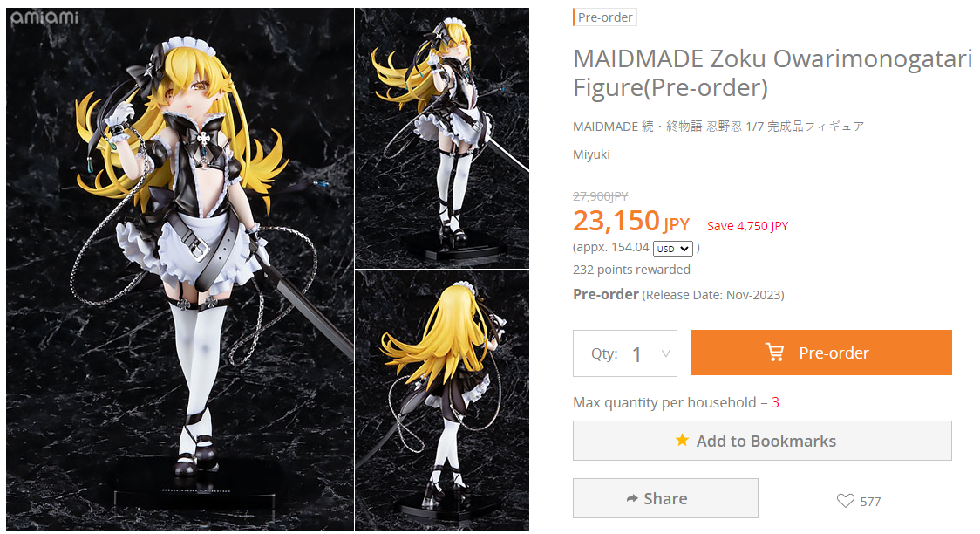The height and width of the screenshot is (534, 980).
Task: Click the 577 likes count
Action: click(x=870, y=502)
